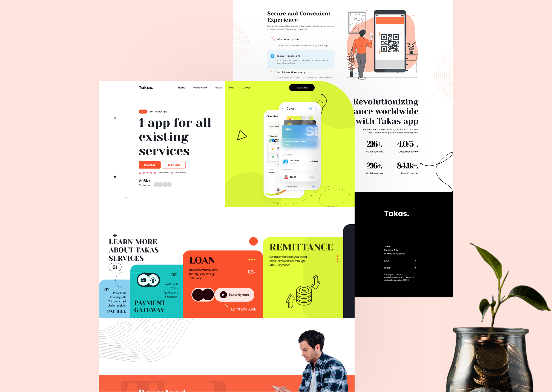Click the customer review score slider area

pyautogui.click(x=405, y=146)
